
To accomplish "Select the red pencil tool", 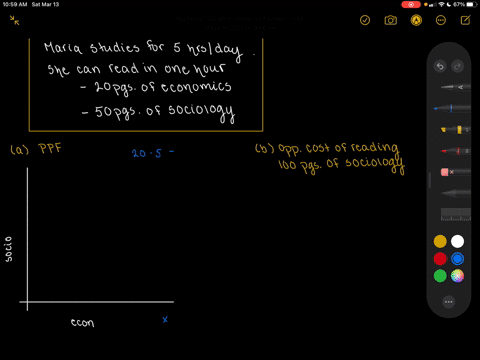I will pos(456,151).
